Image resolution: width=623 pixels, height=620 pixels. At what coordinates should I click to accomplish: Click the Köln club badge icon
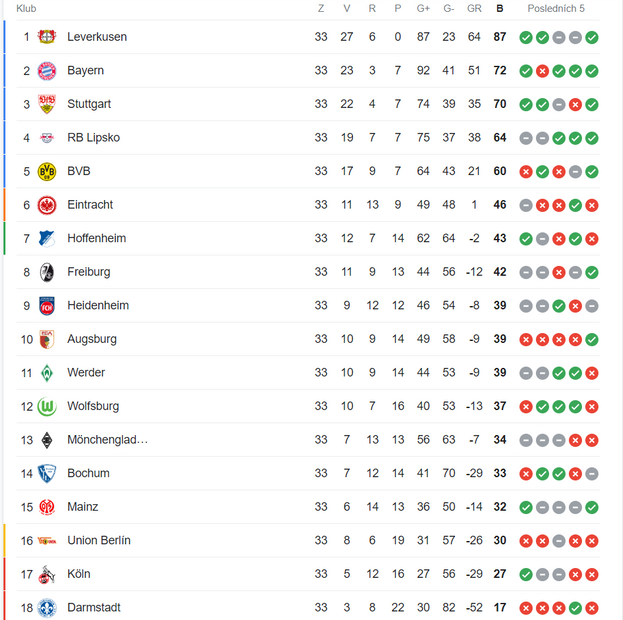46,574
